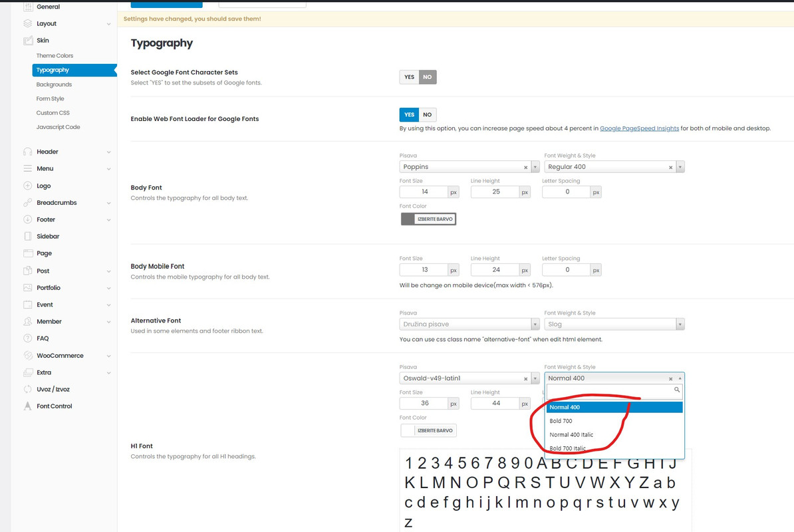Click Body Font Letter Spacing field
Viewport: 794px width, 532px height.
(x=567, y=192)
